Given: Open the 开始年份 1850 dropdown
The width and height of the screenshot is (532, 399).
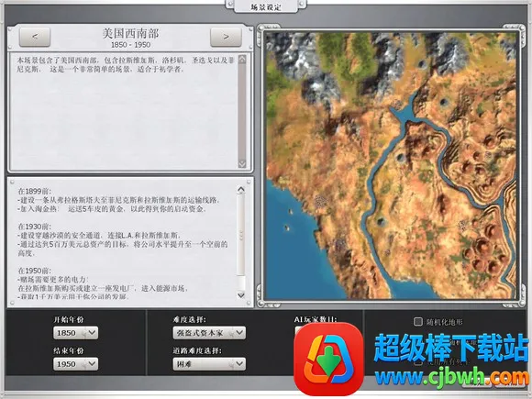Looking at the screenshot, I should [75, 333].
